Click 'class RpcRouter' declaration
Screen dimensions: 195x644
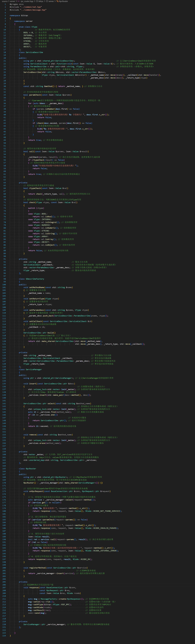[x=28, y=469]
